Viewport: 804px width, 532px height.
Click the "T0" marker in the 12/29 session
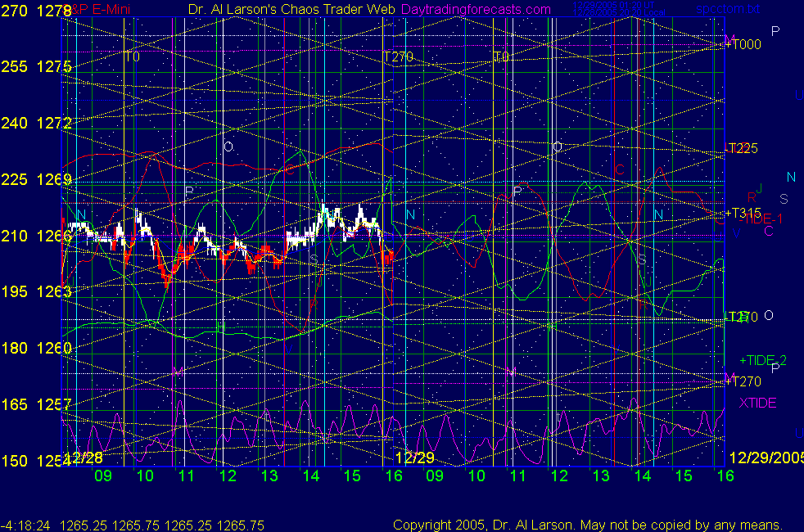(501, 57)
